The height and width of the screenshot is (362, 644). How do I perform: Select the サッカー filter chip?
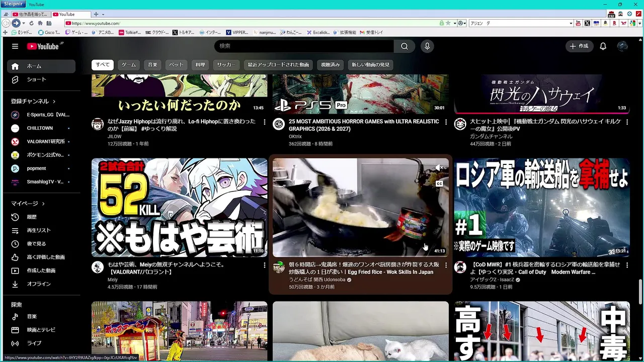(x=227, y=65)
